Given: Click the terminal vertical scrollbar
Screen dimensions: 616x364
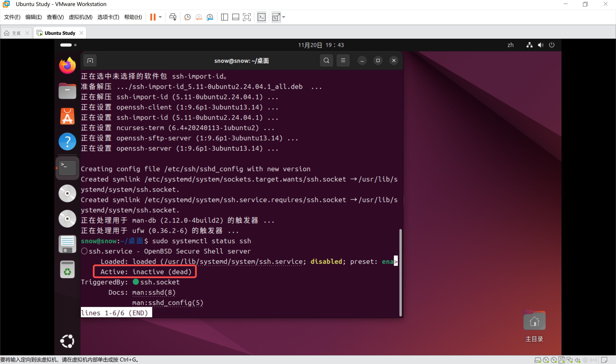Looking at the screenshot, I should [x=400, y=272].
